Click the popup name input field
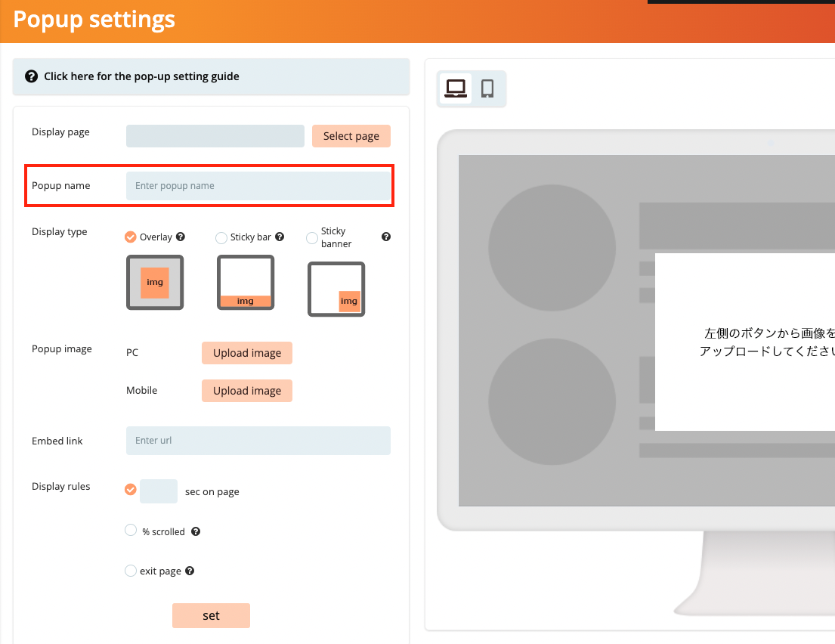The image size is (835, 644). (x=258, y=185)
